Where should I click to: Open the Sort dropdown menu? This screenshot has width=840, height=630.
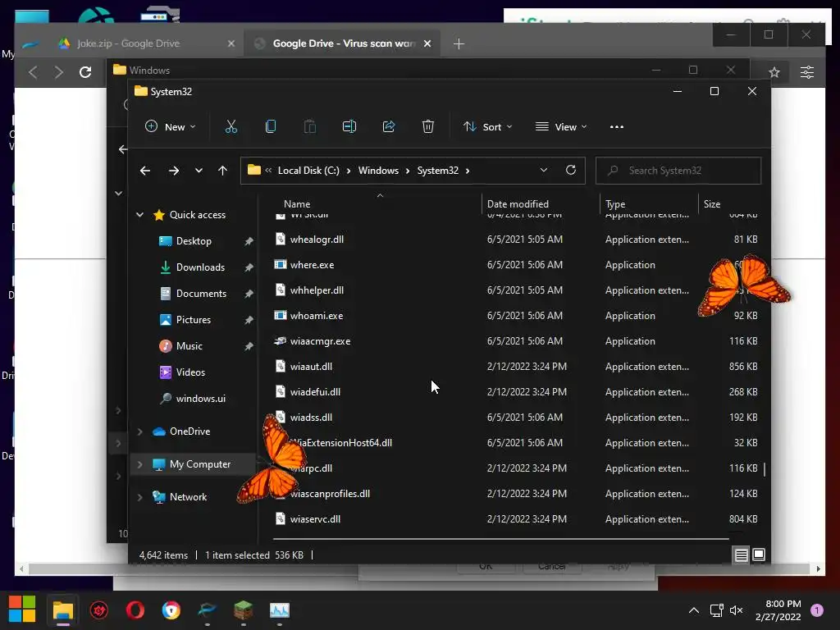487,127
